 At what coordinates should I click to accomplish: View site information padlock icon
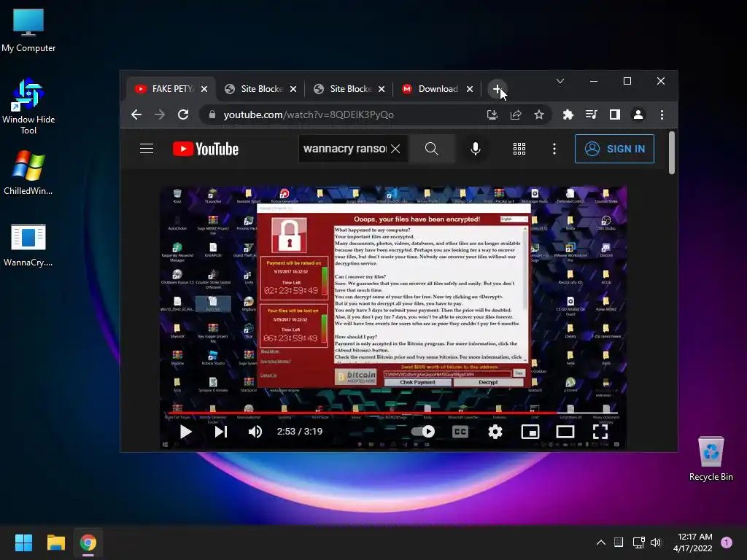coord(212,114)
